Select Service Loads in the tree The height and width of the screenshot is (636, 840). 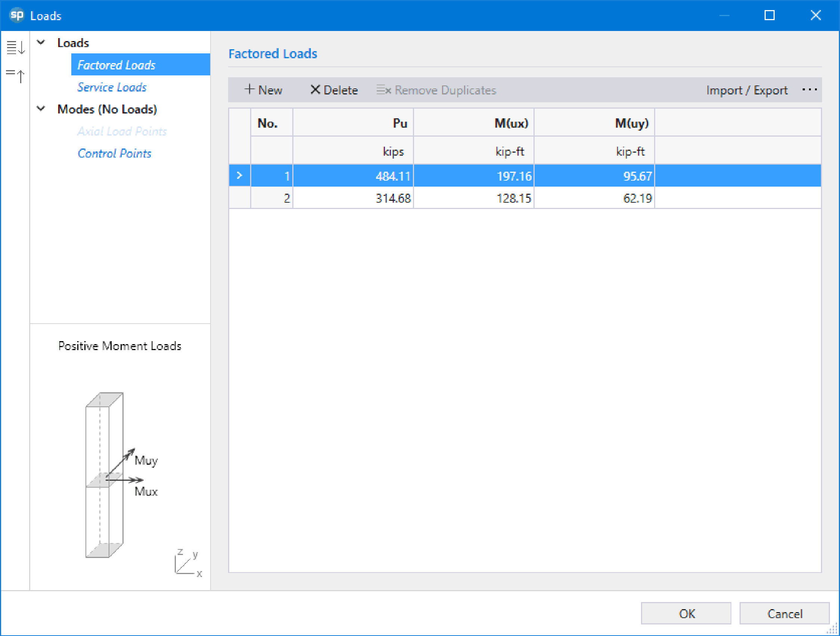point(112,87)
